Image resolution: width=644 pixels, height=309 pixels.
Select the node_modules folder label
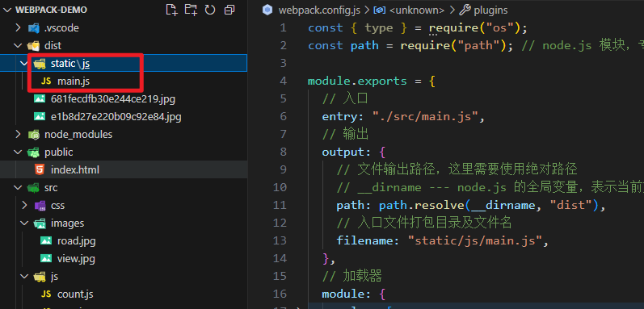click(x=78, y=135)
